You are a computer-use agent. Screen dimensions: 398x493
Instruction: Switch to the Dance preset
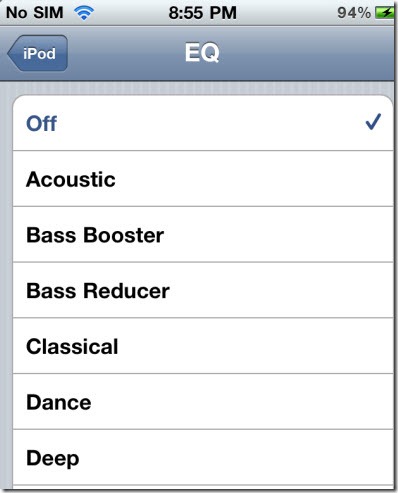click(x=203, y=401)
